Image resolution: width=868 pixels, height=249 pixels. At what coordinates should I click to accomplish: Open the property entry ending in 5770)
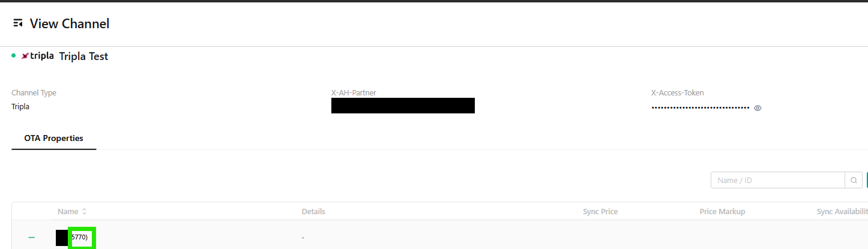[x=80, y=238]
